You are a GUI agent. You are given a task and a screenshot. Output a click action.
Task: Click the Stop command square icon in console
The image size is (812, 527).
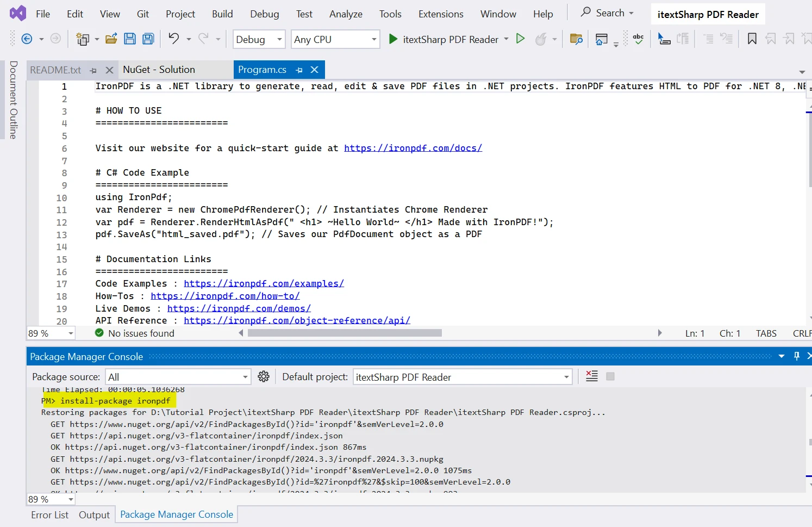point(610,376)
